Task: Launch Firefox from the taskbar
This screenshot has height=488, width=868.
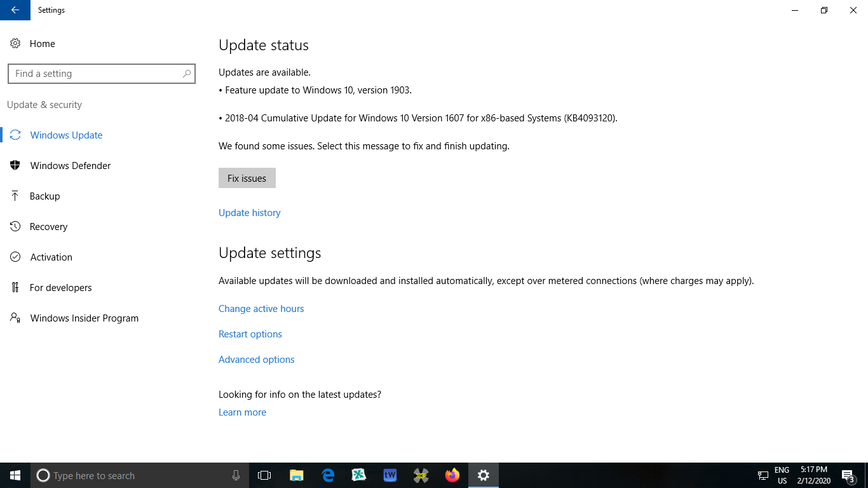Action: pyautogui.click(x=452, y=475)
